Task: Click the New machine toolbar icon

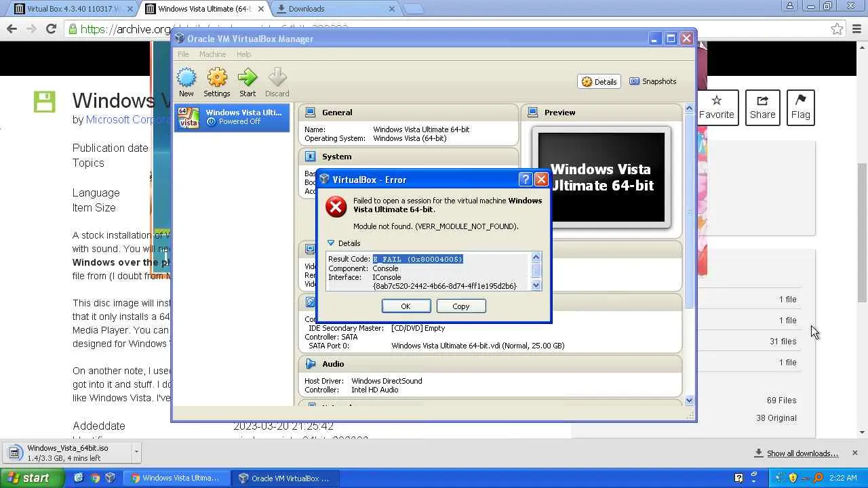Action: (x=186, y=78)
